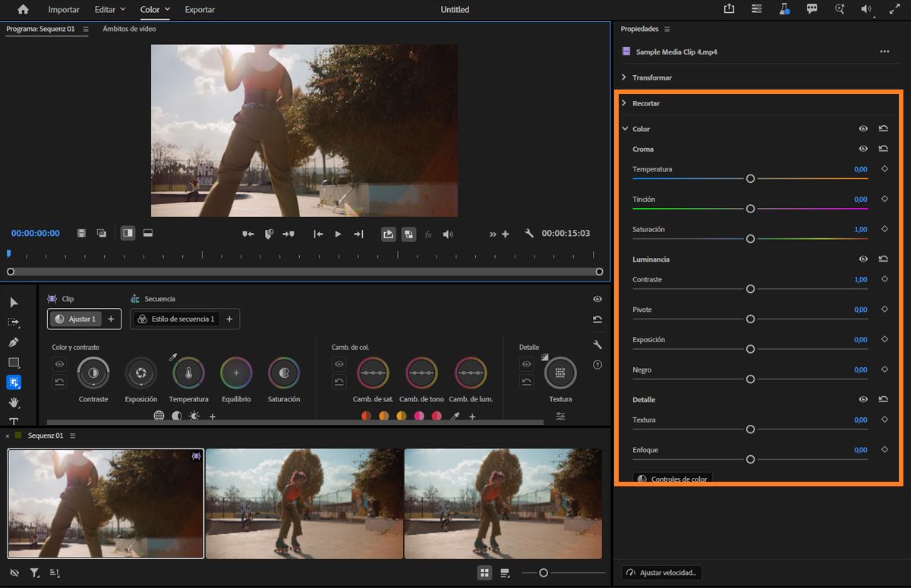911x588 pixels.
Task: Expand the Transformar section
Action: 651,77
